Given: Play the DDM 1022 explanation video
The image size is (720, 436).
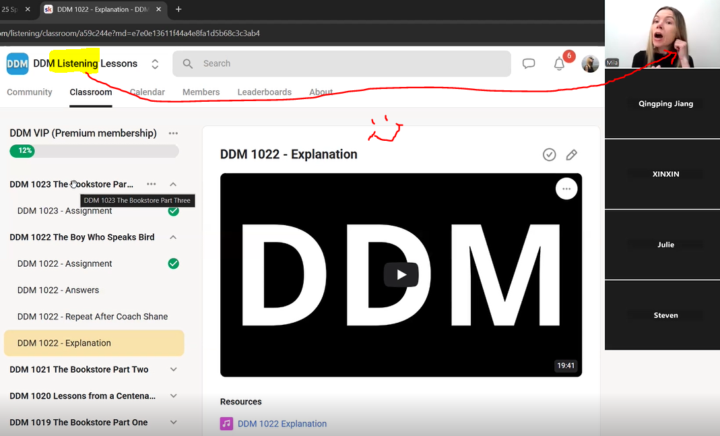Looking at the screenshot, I should [x=401, y=274].
